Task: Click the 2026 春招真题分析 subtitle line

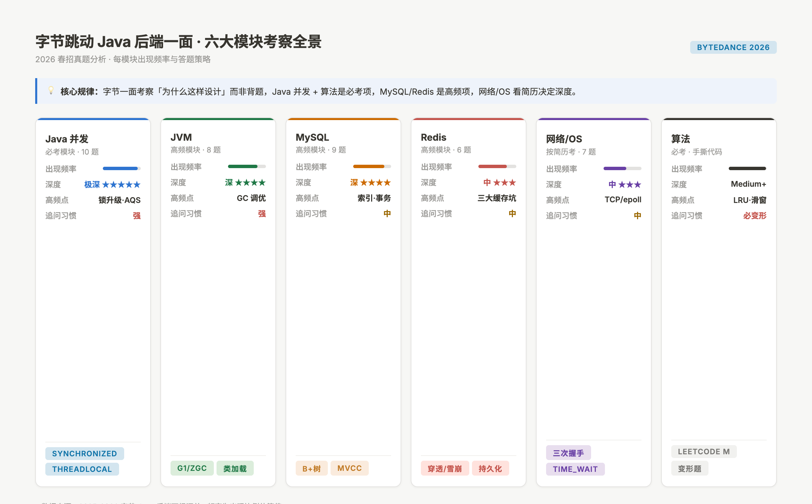Action: pos(123,60)
